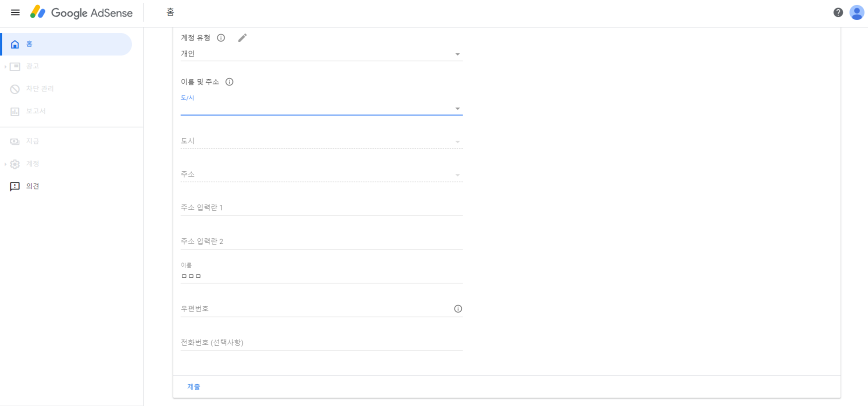Select 홈 in the sidebar

[x=67, y=44]
